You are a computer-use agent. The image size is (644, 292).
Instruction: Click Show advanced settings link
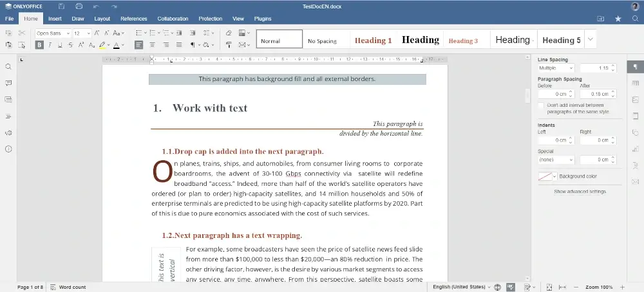coord(580,192)
